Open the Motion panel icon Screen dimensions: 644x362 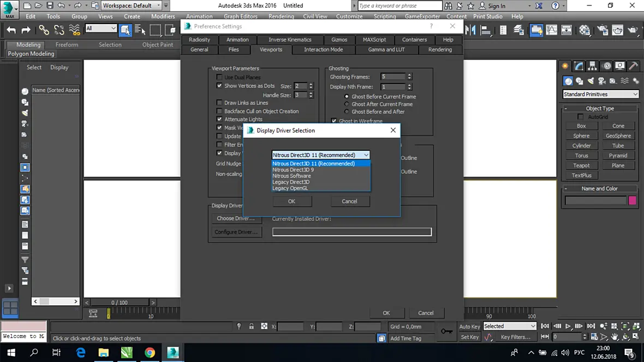pyautogui.click(x=607, y=66)
